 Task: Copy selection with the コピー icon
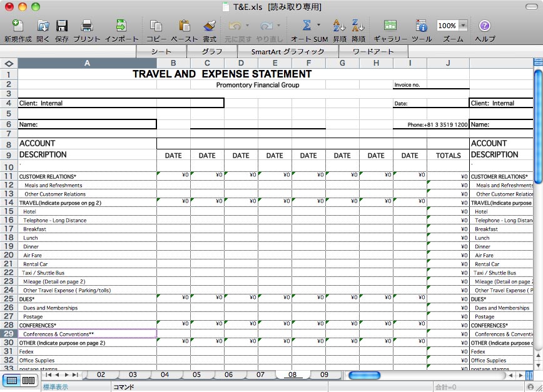[x=156, y=26]
